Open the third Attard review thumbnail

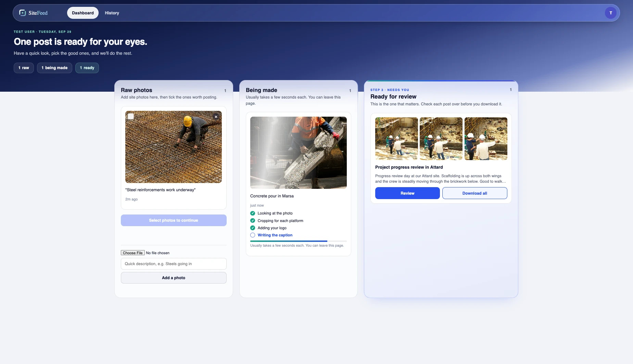coord(486,139)
